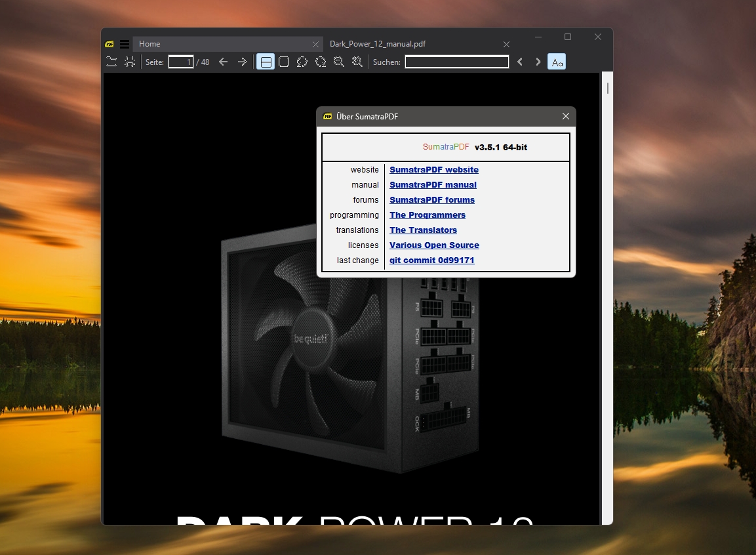Open The Translators link
The width and height of the screenshot is (756, 555).
click(424, 230)
